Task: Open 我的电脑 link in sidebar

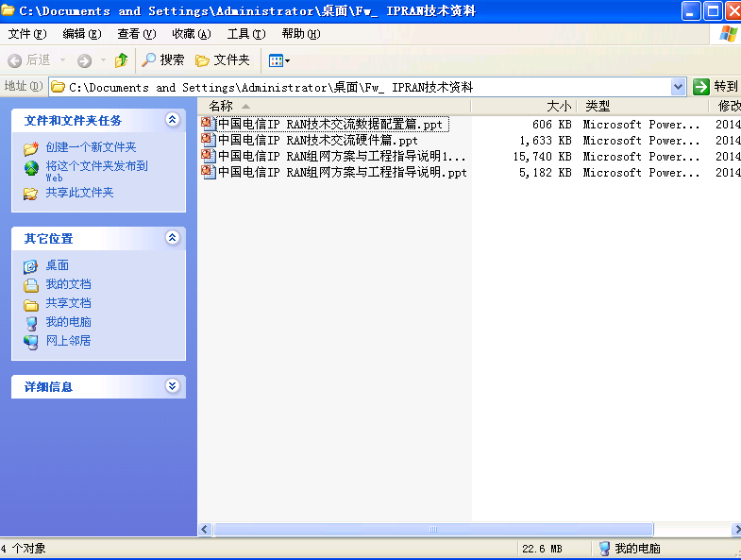Action: pyautogui.click(x=68, y=322)
